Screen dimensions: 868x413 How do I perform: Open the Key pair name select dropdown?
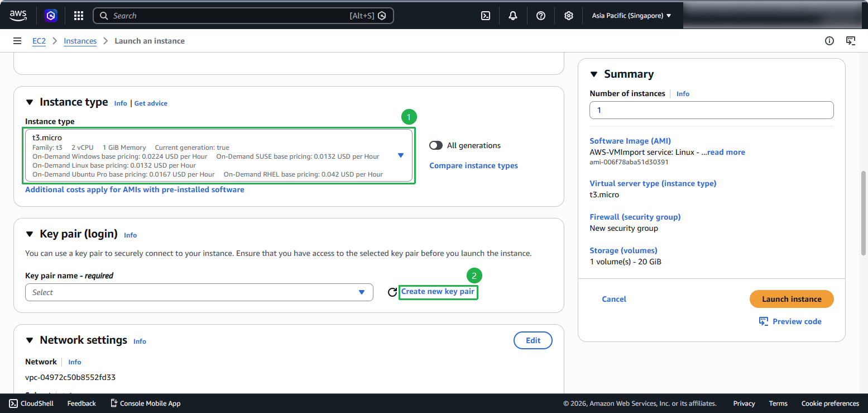click(x=199, y=292)
